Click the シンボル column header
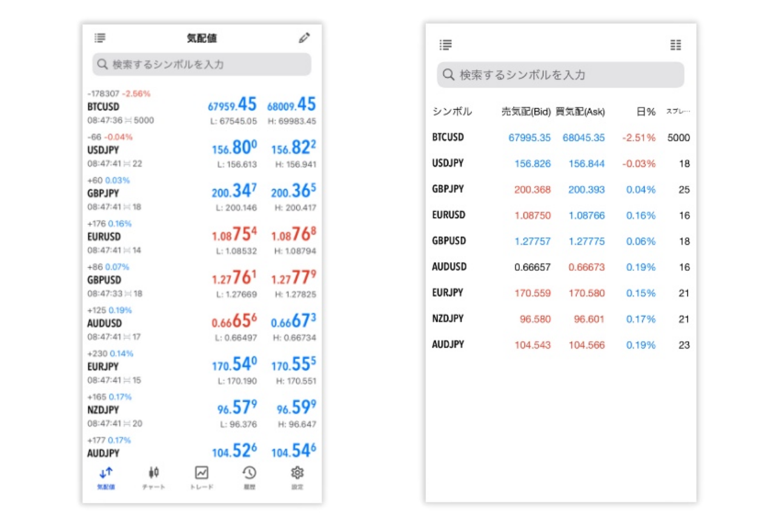 452,112
